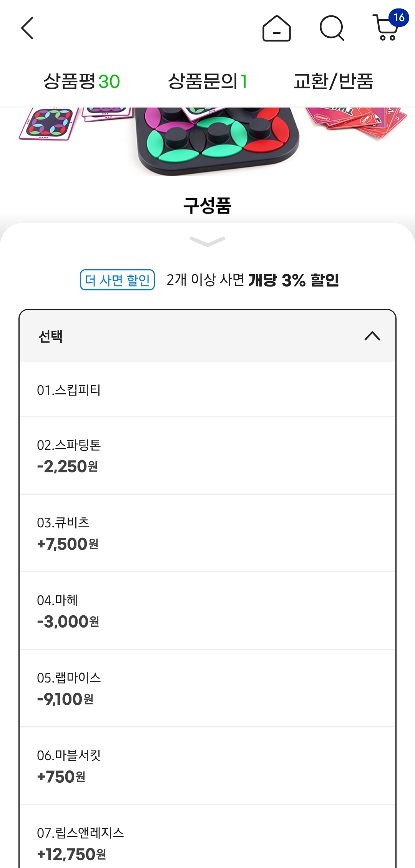
Task: Open the home icon in header
Action: pos(276,28)
